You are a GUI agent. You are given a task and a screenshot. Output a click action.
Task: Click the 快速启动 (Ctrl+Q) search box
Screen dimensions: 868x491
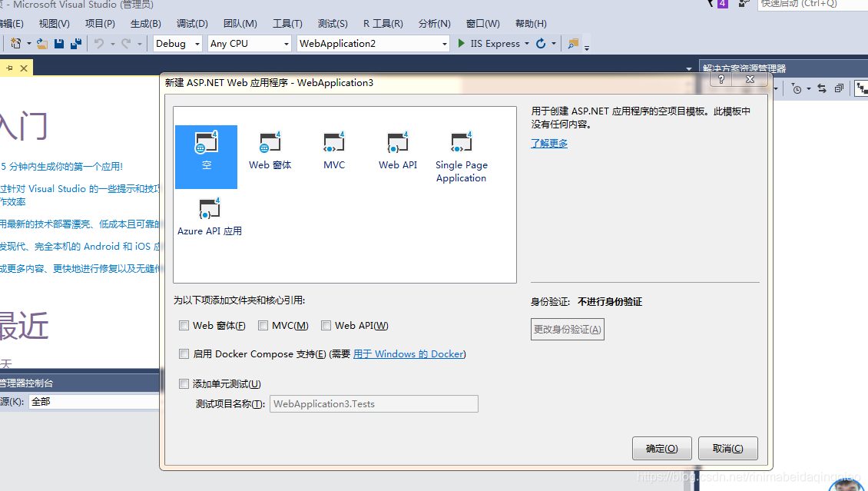(812, 5)
